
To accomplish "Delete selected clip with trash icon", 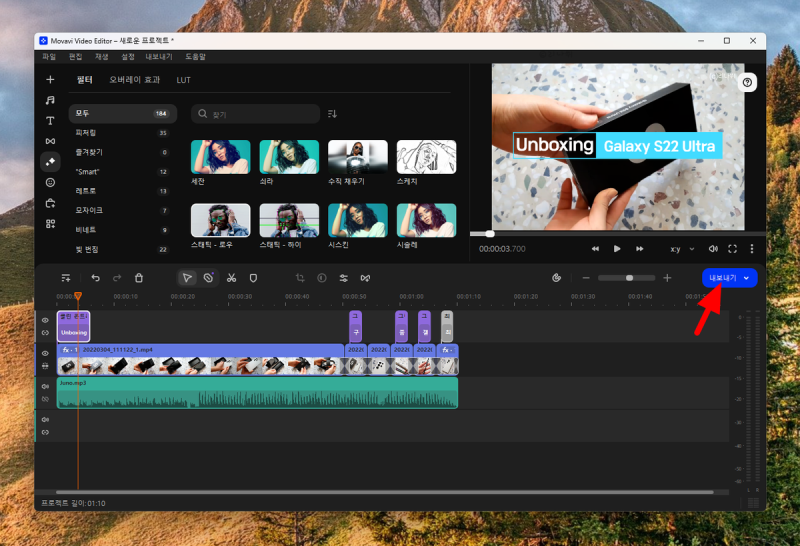I will pyautogui.click(x=139, y=278).
